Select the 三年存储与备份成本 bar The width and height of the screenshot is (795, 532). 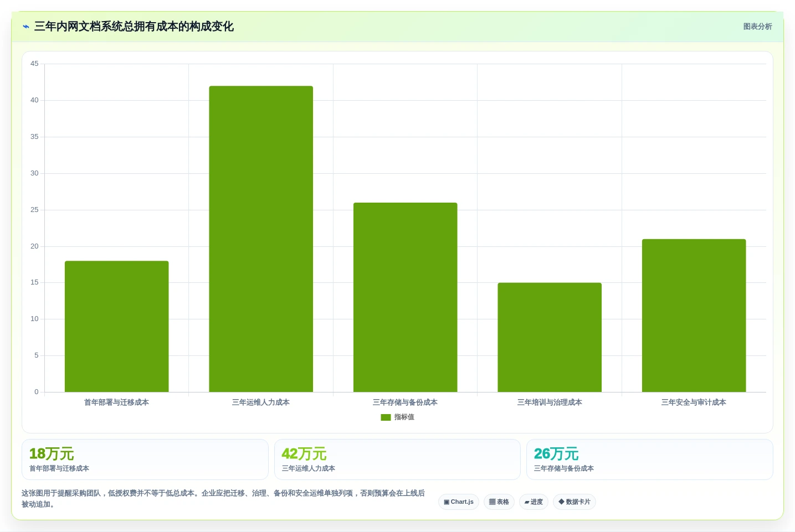(x=406, y=297)
